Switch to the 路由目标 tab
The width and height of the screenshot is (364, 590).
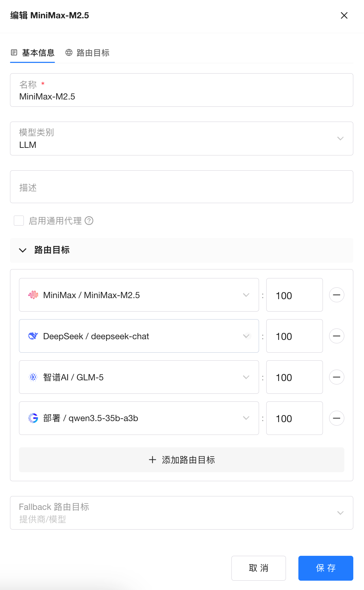pyautogui.click(x=88, y=53)
